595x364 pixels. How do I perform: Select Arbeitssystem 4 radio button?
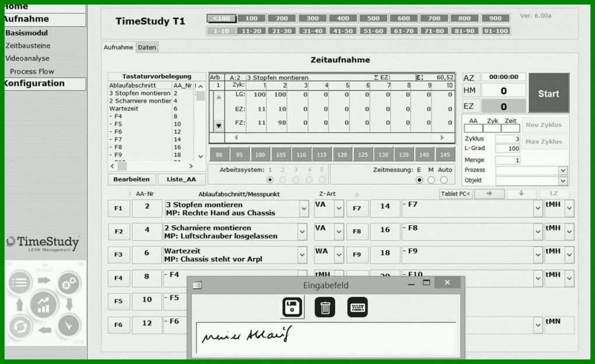click(x=309, y=180)
